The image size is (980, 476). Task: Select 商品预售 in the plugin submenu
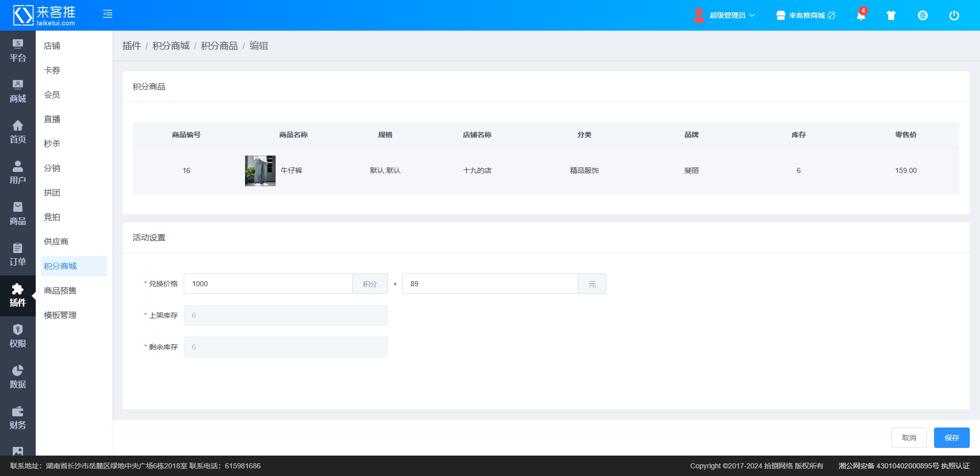tap(60, 291)
